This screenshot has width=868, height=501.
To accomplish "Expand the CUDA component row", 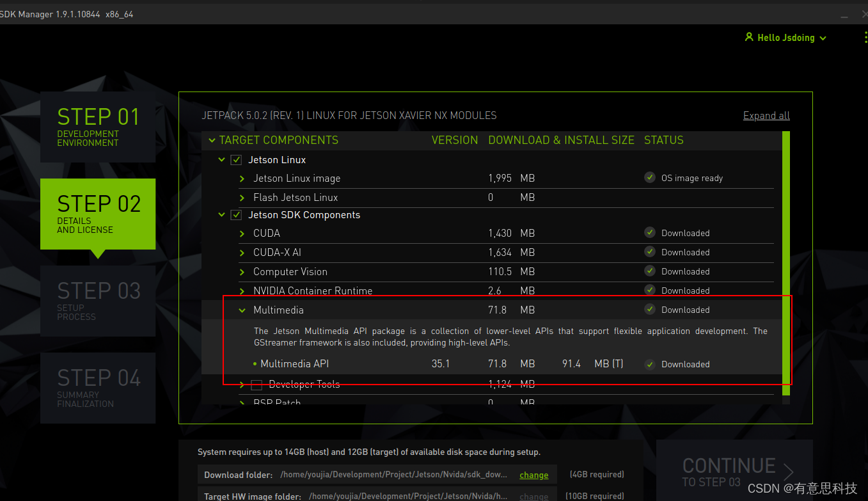I will [x=242, y=234].
